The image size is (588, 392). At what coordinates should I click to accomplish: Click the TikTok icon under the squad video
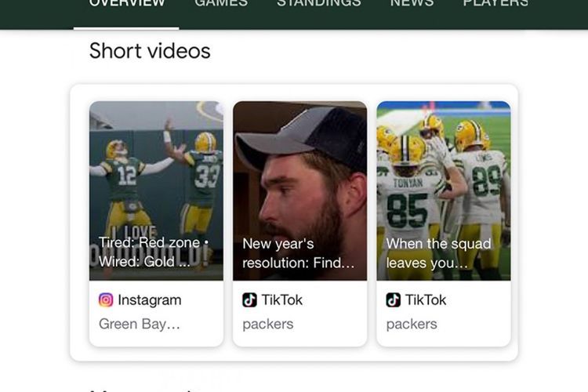pos(393,300)
